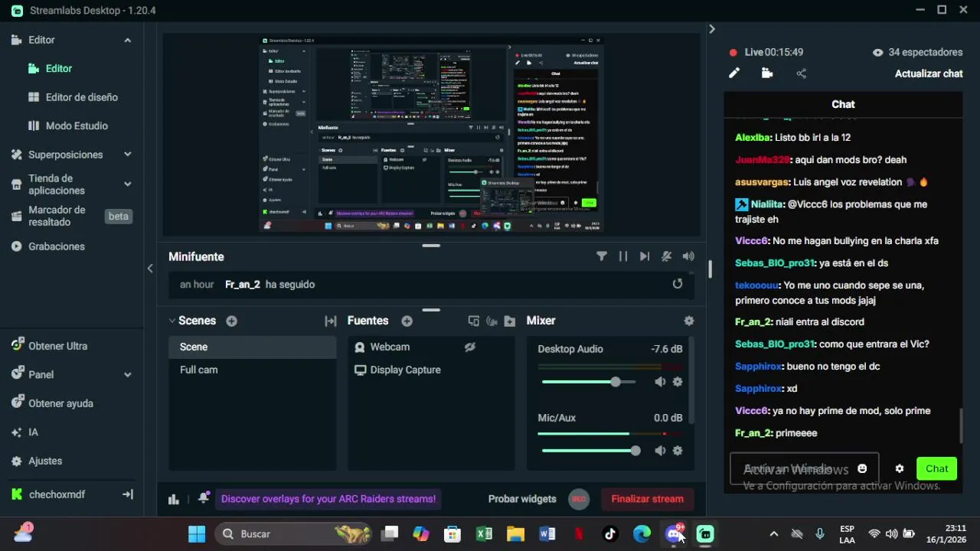Open dual output icon in Fuentes header

tap(473, 321)
